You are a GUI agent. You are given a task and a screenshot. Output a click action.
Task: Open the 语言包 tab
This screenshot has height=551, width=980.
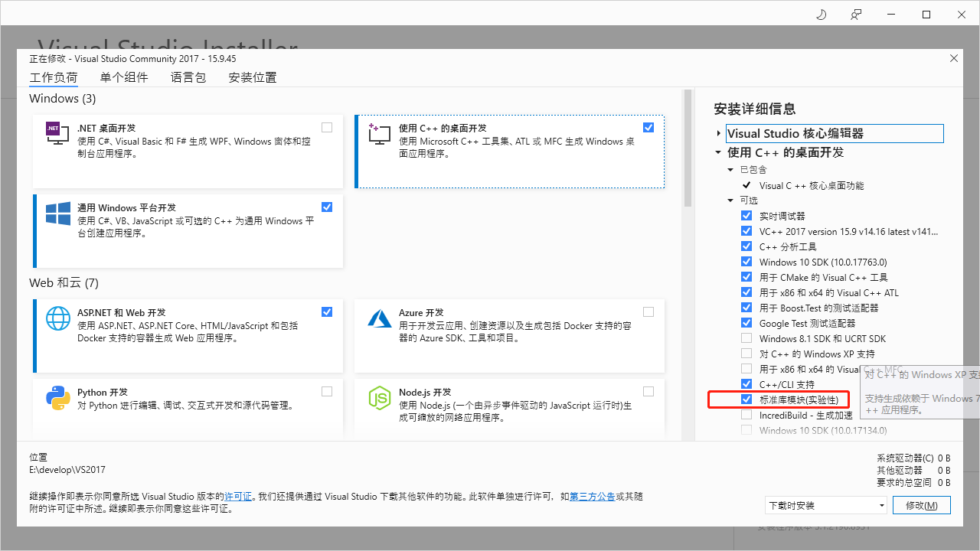pos(188,77)
